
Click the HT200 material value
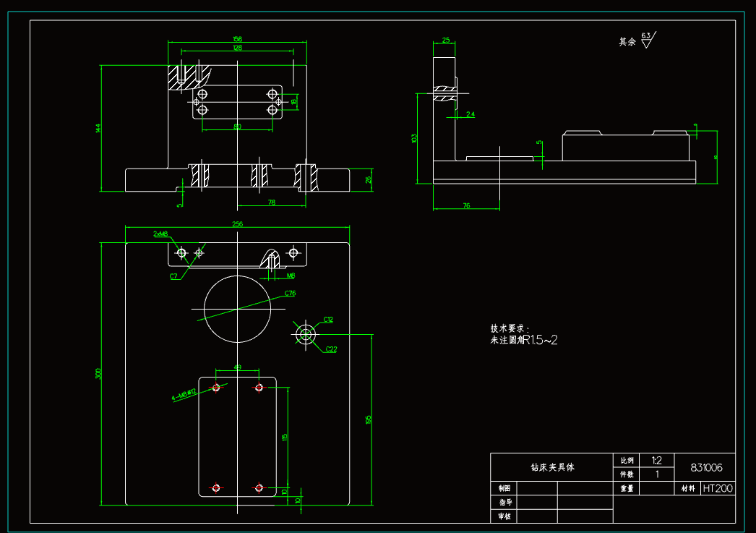[718, 488]
